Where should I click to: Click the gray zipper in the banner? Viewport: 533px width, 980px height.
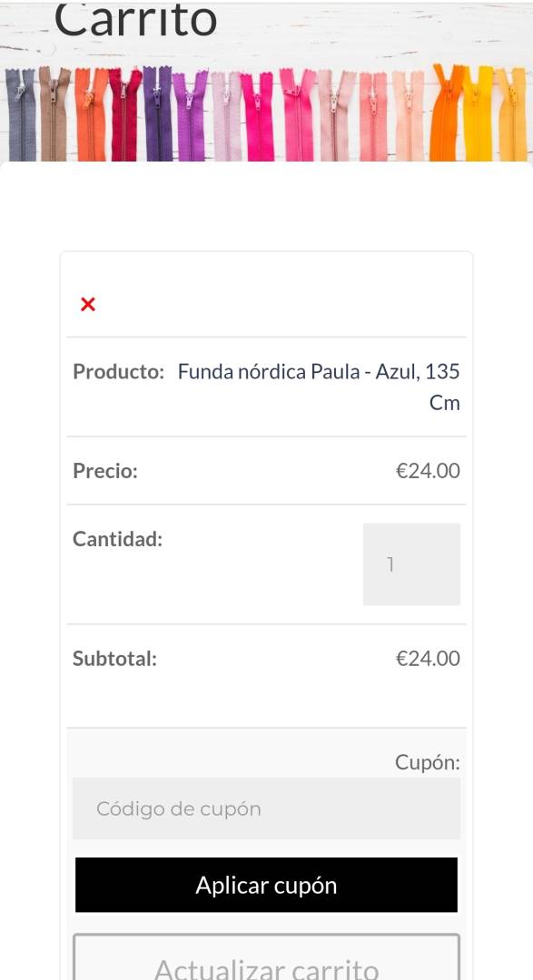[x=21, y=114]
